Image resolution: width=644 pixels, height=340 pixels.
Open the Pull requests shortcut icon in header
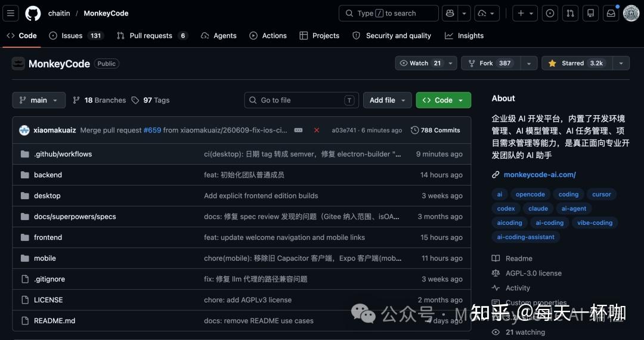tap(571, 13)
